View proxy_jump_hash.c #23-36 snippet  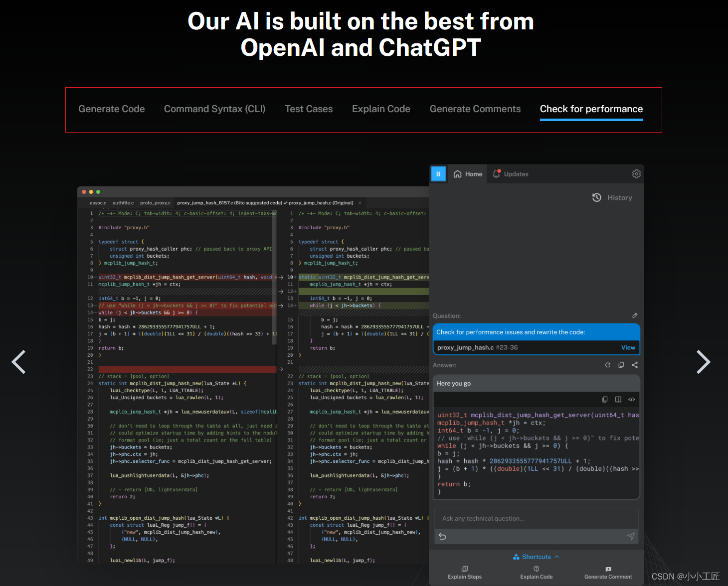click(x=628, y=347)
